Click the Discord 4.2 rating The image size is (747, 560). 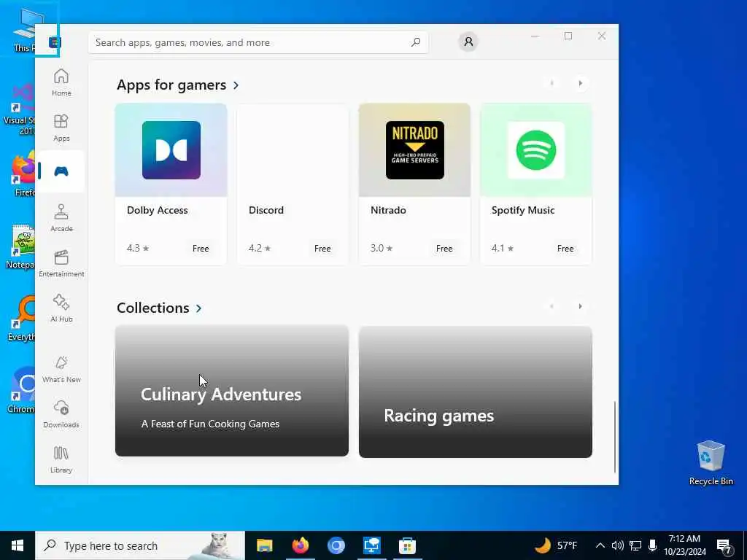click(260, 248)
